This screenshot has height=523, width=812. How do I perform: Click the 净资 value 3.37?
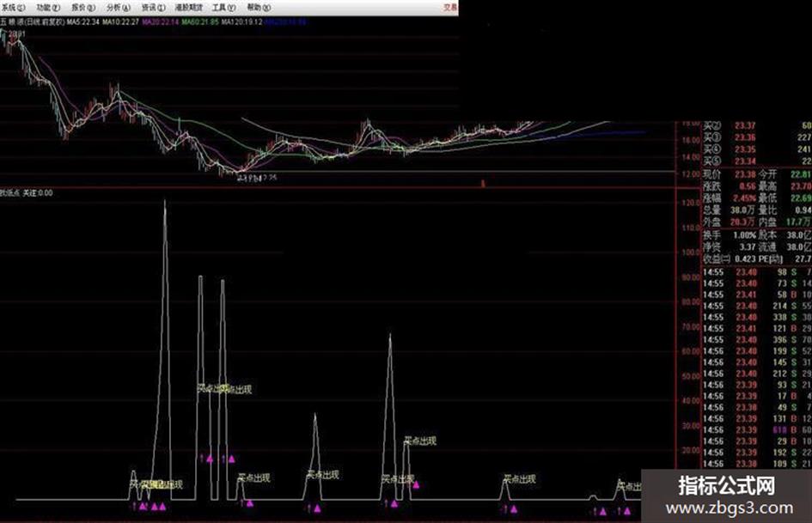[748, 246]
